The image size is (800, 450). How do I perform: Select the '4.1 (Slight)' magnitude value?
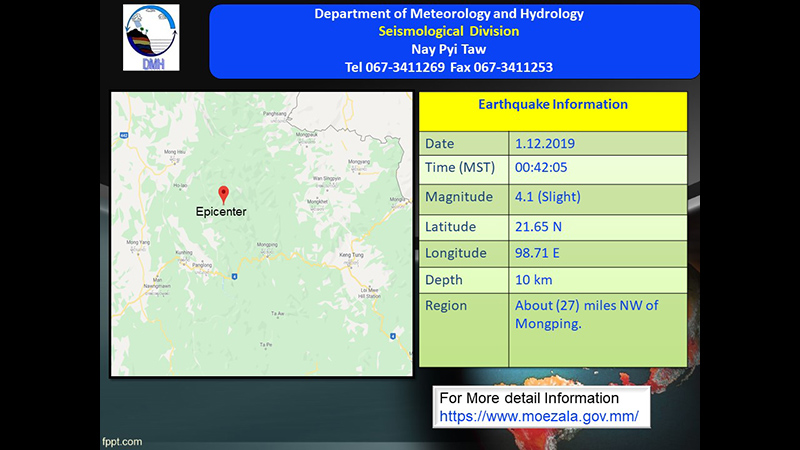click(547, 197)
